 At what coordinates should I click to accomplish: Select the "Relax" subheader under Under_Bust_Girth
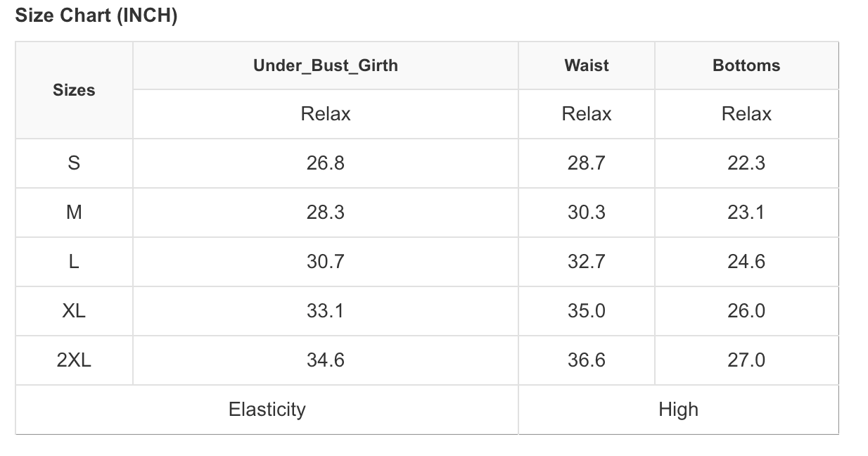tap(325, 114)
